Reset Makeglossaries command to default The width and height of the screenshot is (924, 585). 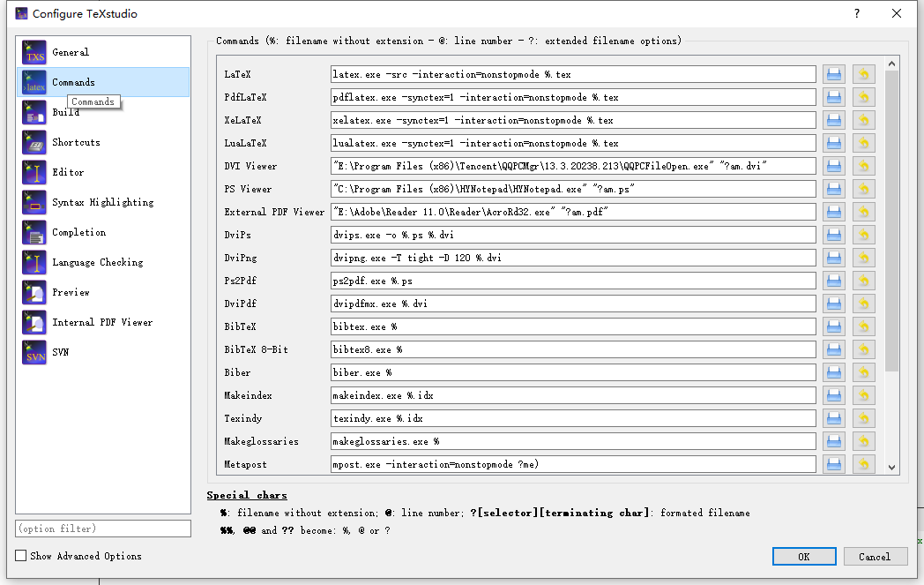pyautogui.click(x=863, y=442)
